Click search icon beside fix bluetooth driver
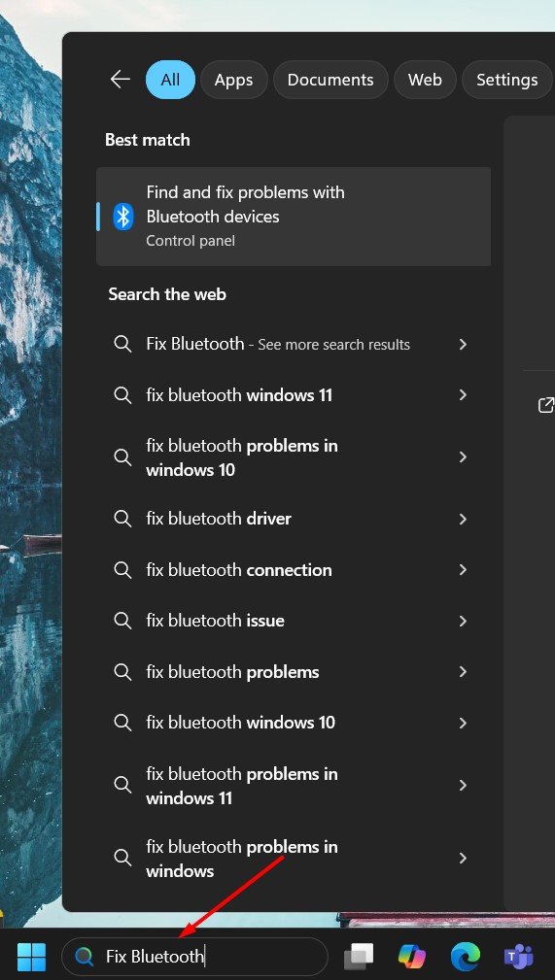The width and height of the screenshot is (555, 980). point(122,519)
